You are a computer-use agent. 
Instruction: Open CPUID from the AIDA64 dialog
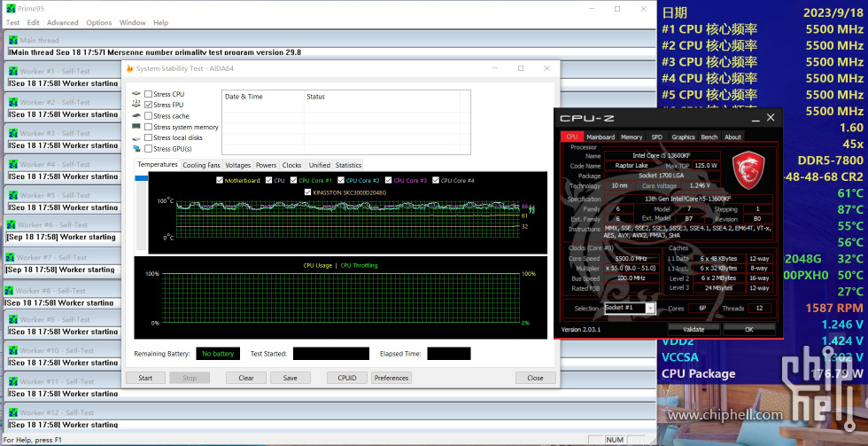(347, 378)
